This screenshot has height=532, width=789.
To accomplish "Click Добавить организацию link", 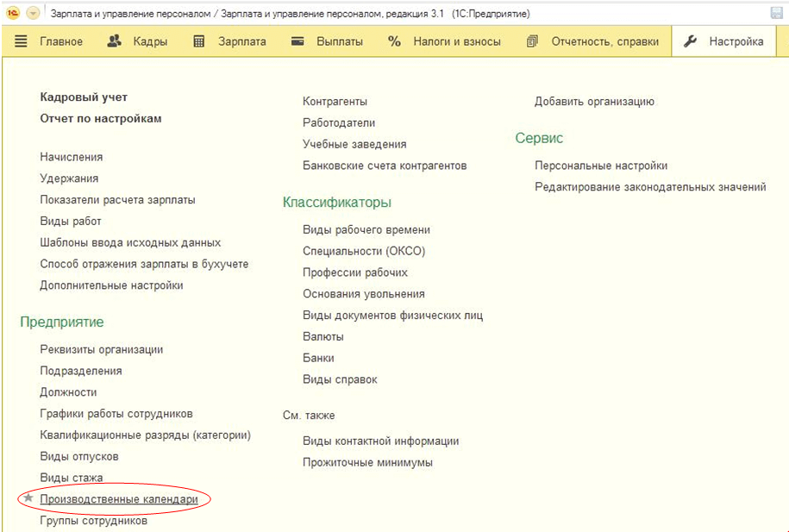I will point(594,101).
